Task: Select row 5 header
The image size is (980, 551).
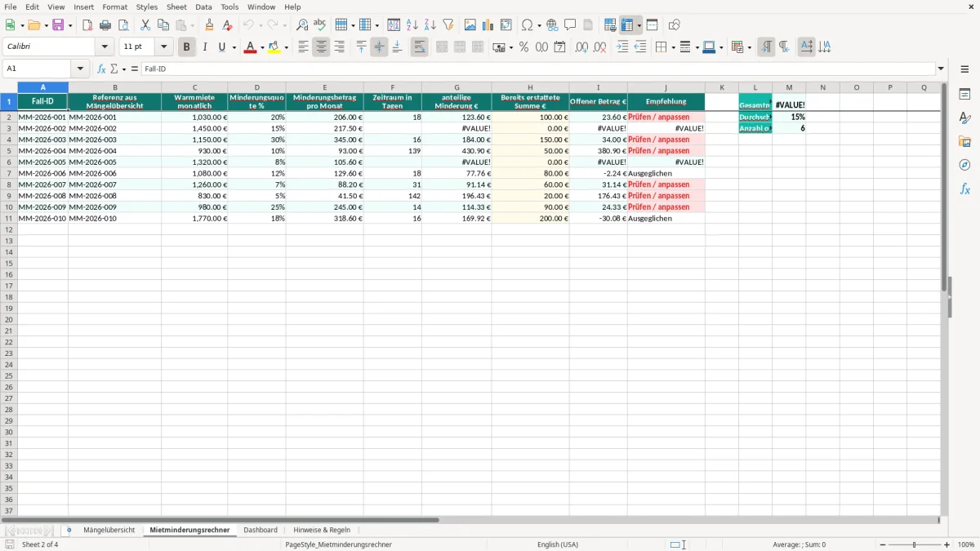Action: (x=8, y=151)
